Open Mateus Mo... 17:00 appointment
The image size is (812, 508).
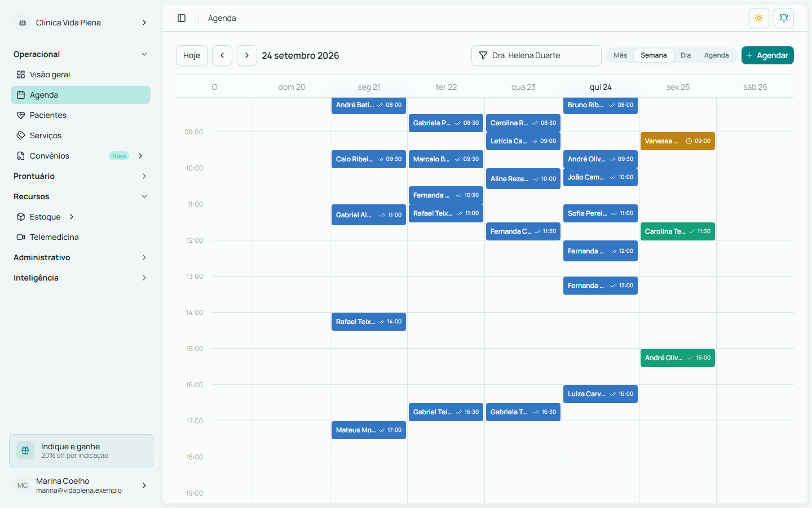369,430
